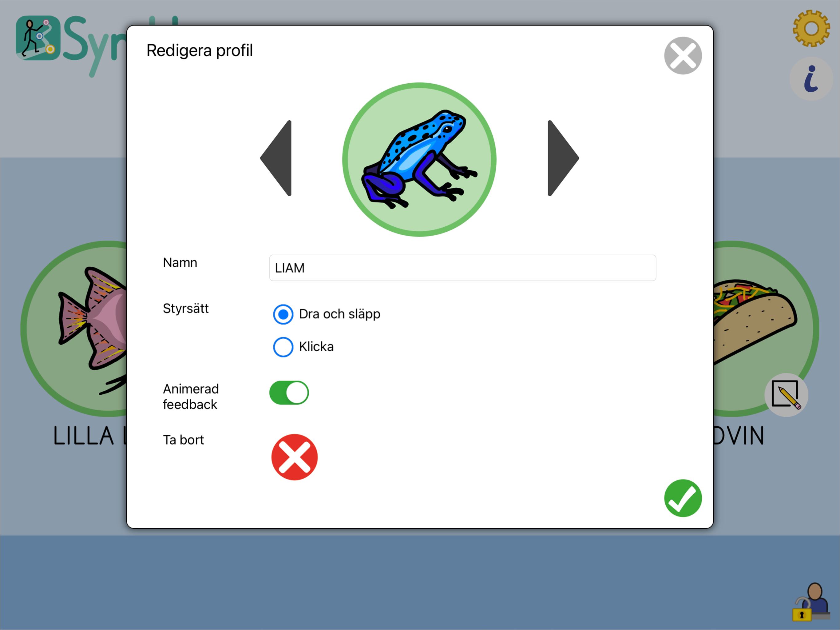Open the locked user icon
The height and width of the screenshot is (630, 840).
(811, 603)
